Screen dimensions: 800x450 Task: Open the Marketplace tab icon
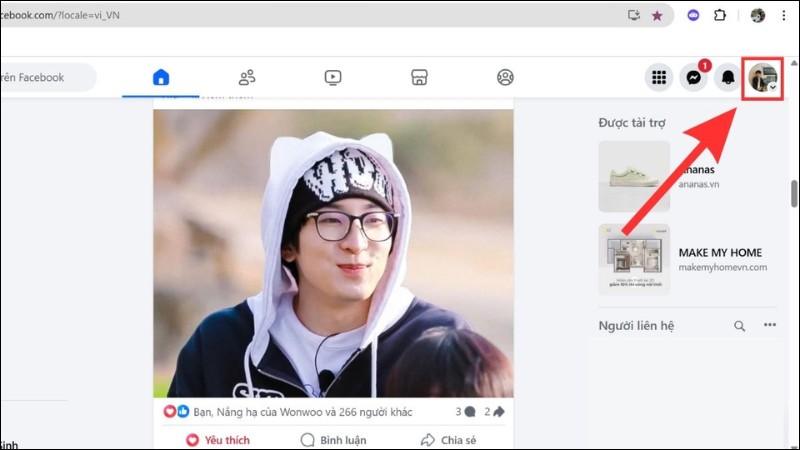tap(419, 78)
